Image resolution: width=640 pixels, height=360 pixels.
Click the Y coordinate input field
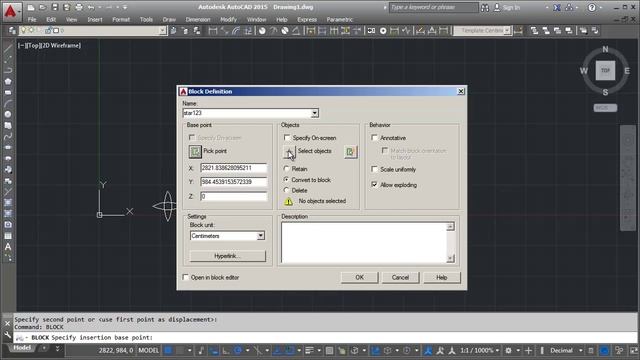[x=233, y=182]
